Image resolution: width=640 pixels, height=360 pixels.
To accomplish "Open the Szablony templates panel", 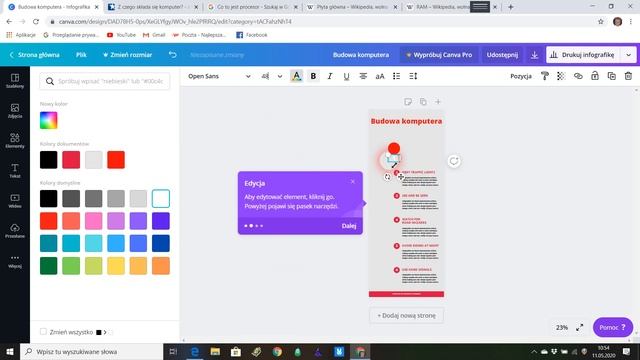I will (15, 81).
